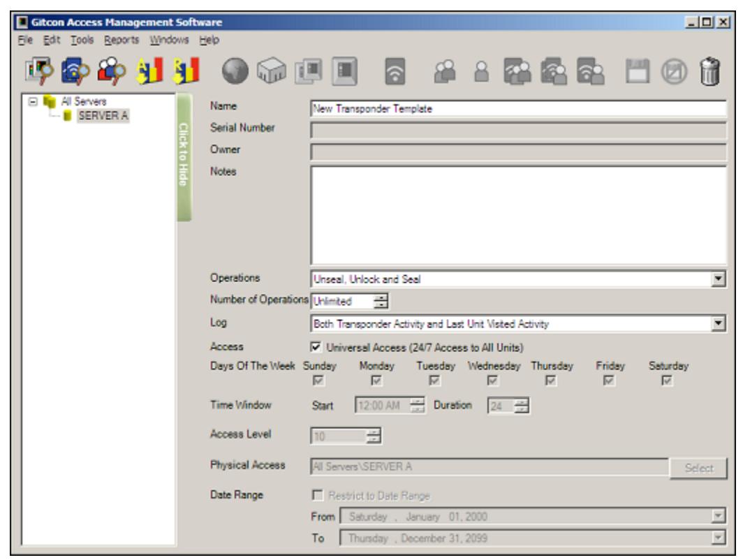Click the transponder with single user icon
Viewport: 743px width, 560px height.
590,71
